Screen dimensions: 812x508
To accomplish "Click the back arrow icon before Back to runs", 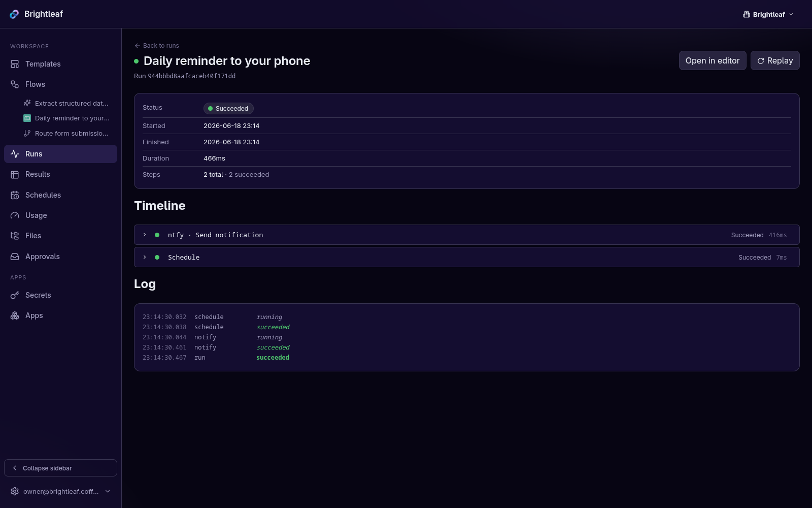I will pos(138,46).
